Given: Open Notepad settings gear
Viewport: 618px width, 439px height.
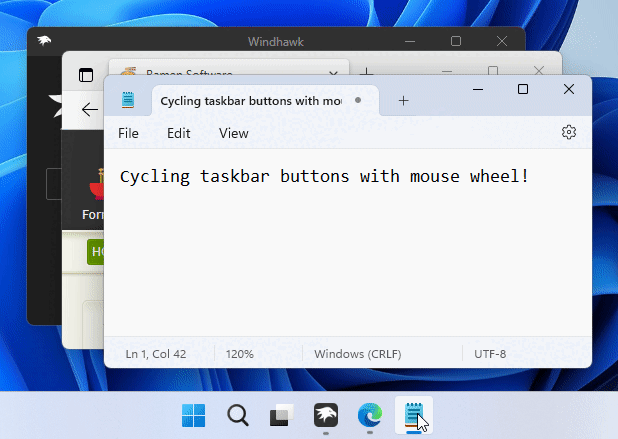Looking at the screenshot, I should pos(569,133).
